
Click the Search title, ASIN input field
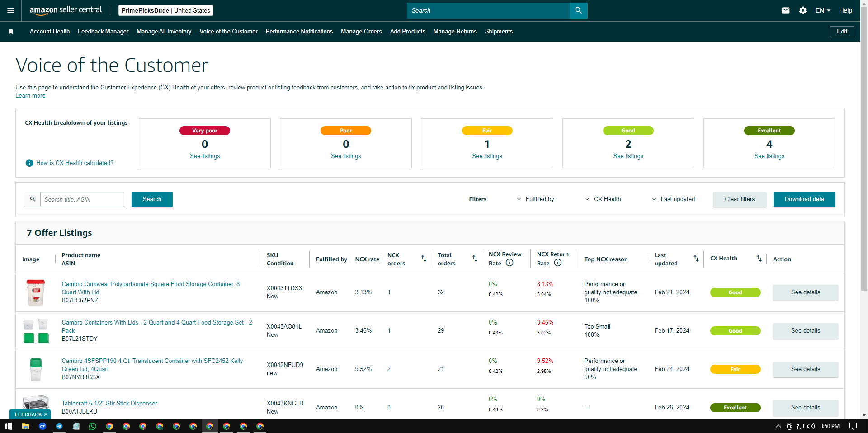82,199
